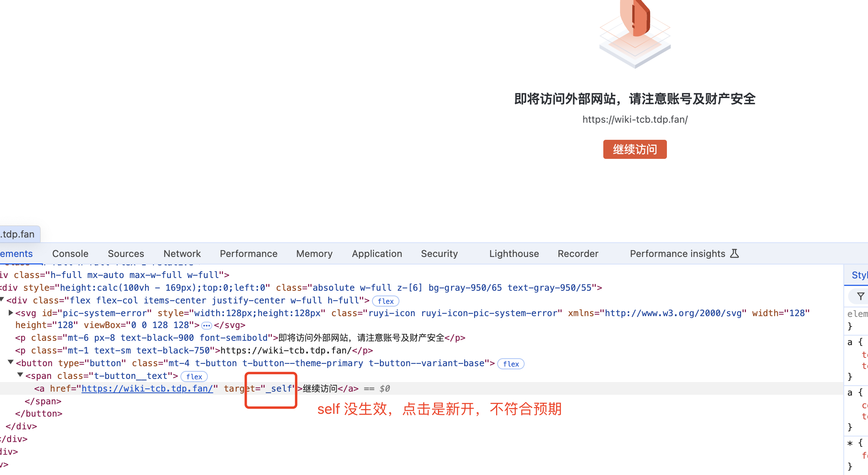Image resolution: width=868 pixels, height=475 pixels.
Task: Open the Network panel tab
Action: [x=182, y=254]
